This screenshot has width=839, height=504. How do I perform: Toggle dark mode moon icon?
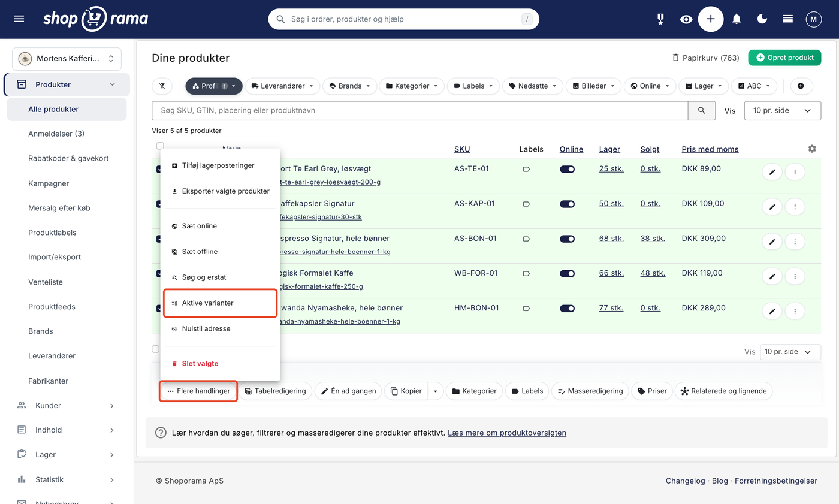762,19
